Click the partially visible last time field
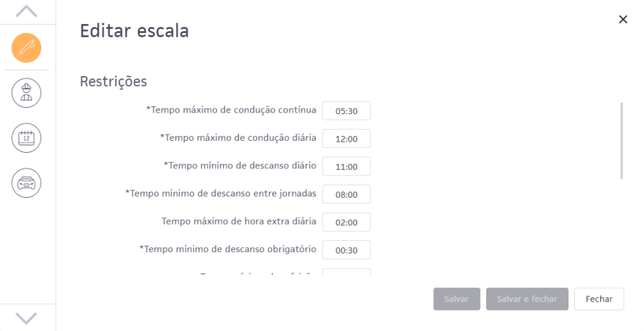Image resolution: width=644 pixels, height=331 pixels. tap(346, 271)
